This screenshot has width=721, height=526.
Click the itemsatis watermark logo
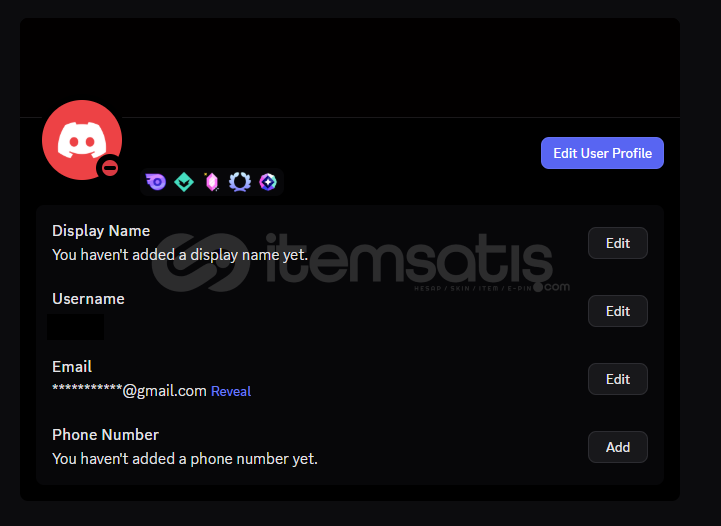361,263
